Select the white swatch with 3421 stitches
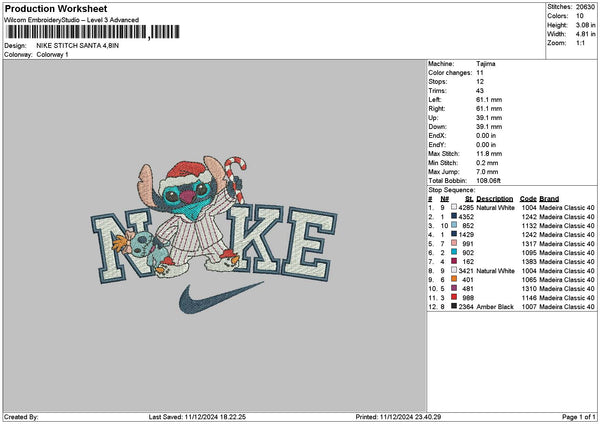Image resolution: width=600 pixels, height=424 pixels. click(454, 271)
